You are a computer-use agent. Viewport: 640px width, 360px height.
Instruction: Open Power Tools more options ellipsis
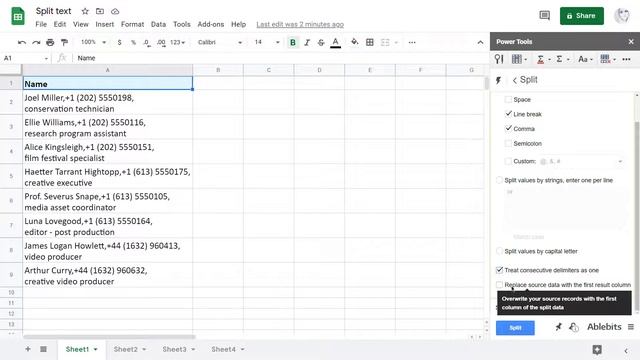(626, 59)
